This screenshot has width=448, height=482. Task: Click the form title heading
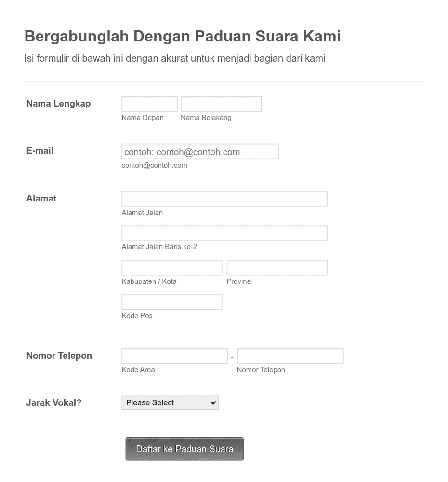click(x=183, y=36)
